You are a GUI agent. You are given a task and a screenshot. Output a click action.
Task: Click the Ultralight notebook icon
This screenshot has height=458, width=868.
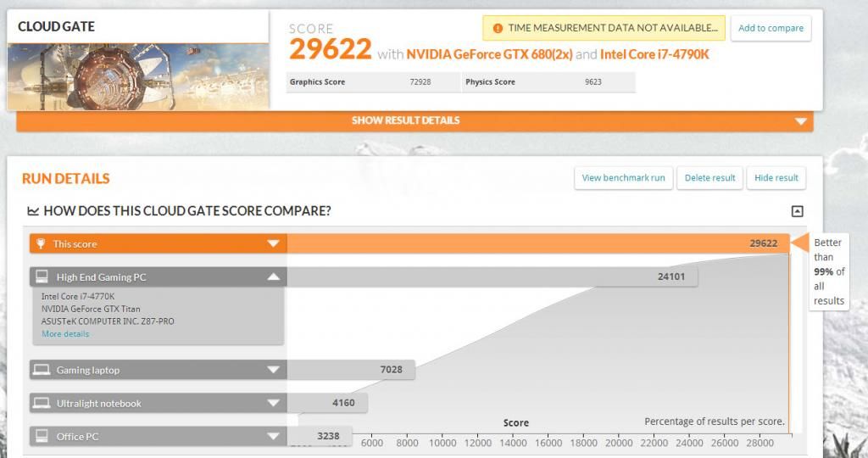(x=40, y=404)
